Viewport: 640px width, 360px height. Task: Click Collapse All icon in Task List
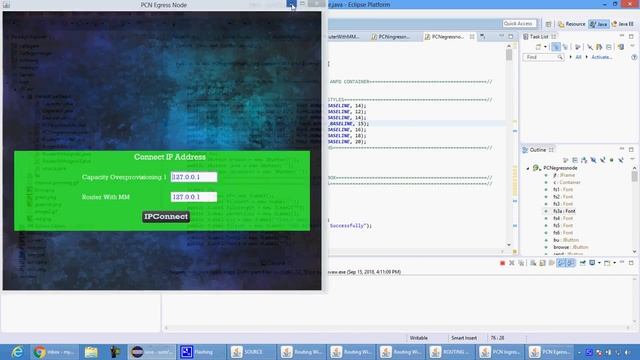coord(609,47)
